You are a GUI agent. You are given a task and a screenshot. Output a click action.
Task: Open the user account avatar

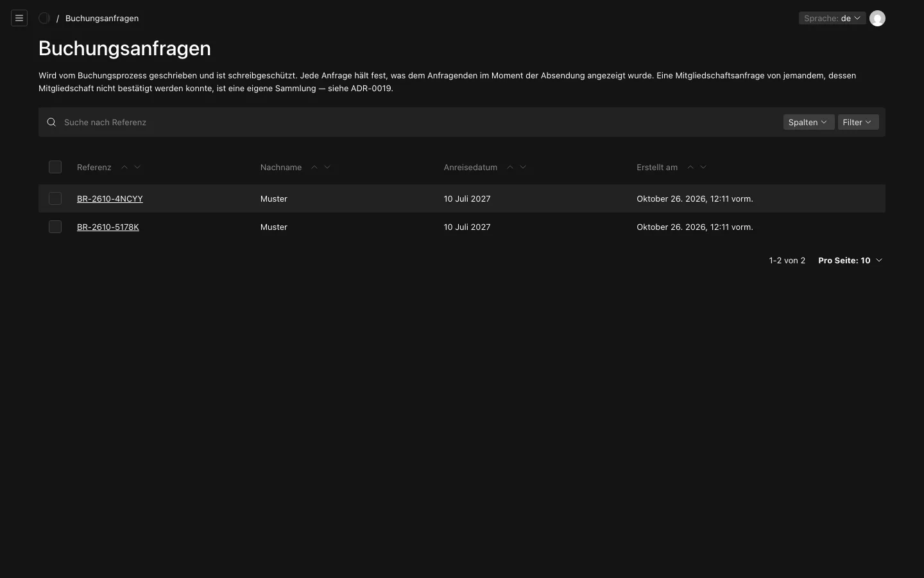pos(877,18)
